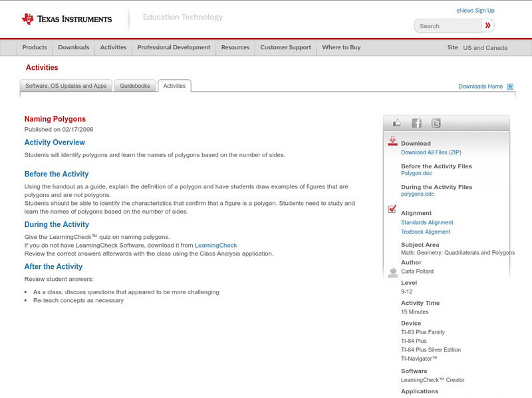Change the site region US and Canada
532x398 pixels.
485,48
